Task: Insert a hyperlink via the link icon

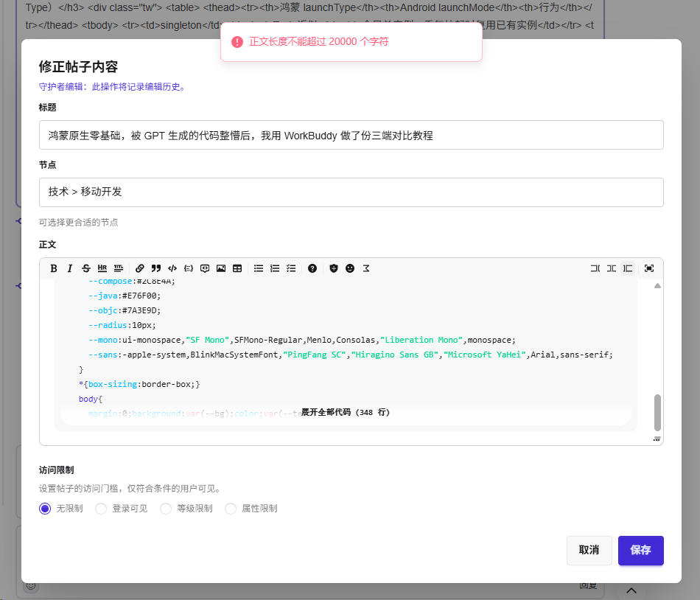Action: click(x=140, y=268)
